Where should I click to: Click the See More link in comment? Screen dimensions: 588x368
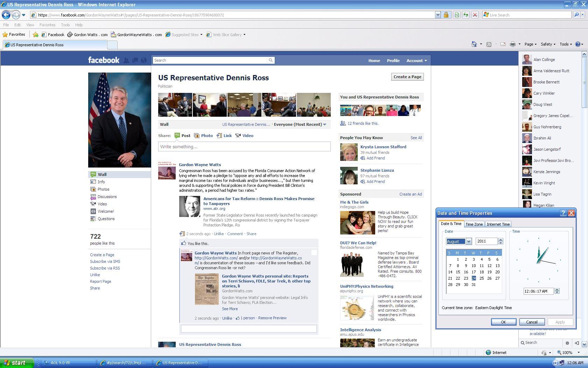(230, 309)
